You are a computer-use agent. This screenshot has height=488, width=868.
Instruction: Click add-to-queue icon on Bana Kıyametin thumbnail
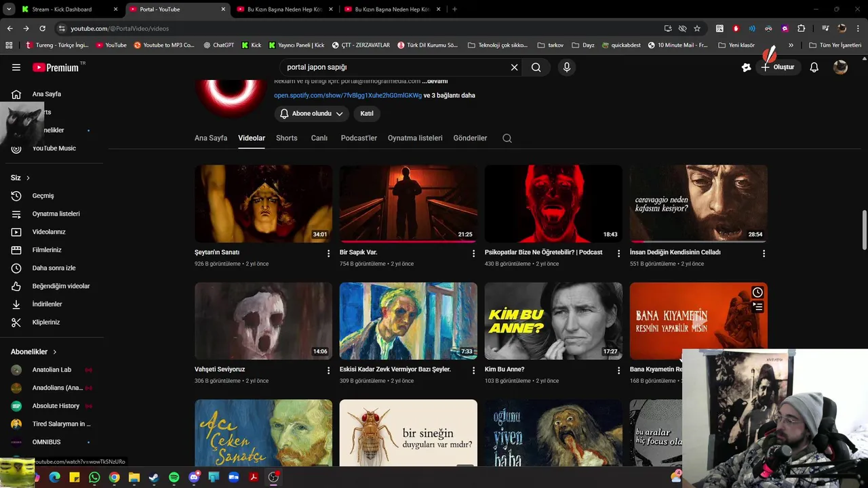[x=757, y=307]
